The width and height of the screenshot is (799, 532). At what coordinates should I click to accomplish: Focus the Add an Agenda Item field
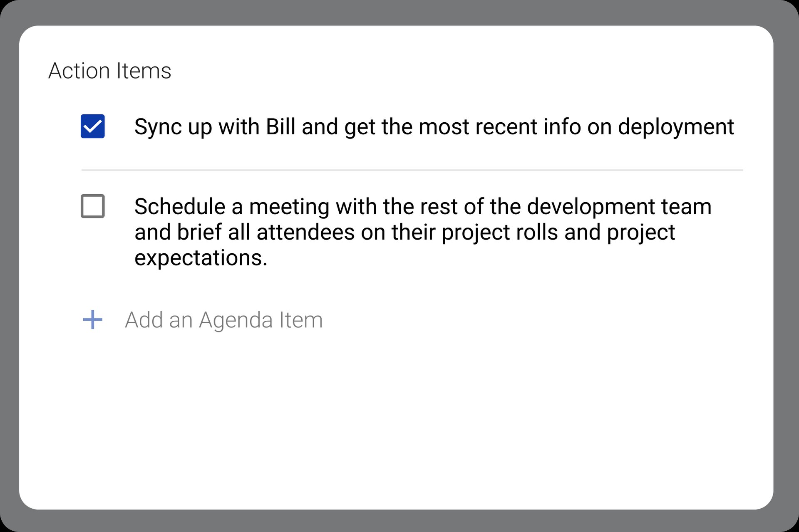coord(224,320)
